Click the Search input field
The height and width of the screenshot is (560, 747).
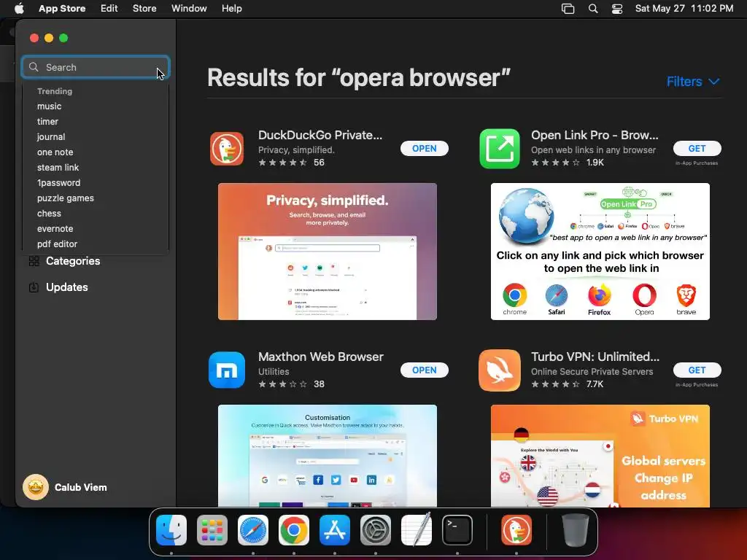[96, 67]
